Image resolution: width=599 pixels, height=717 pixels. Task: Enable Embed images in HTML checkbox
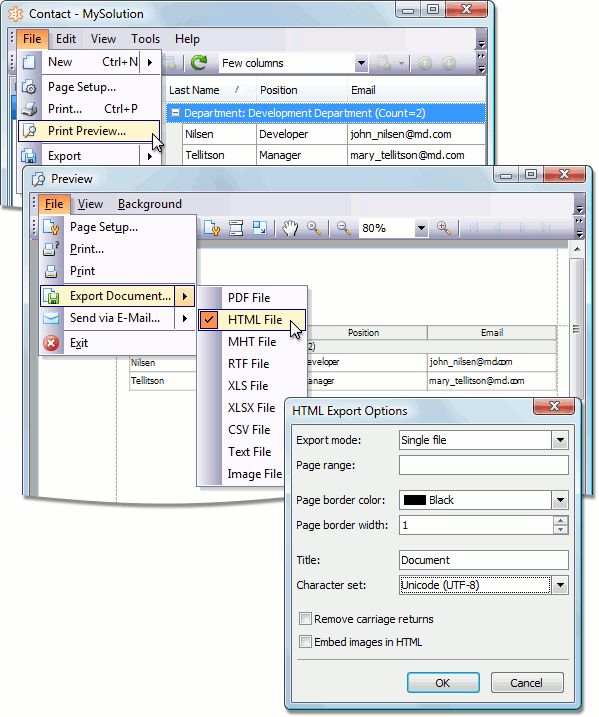coord(305,642)
